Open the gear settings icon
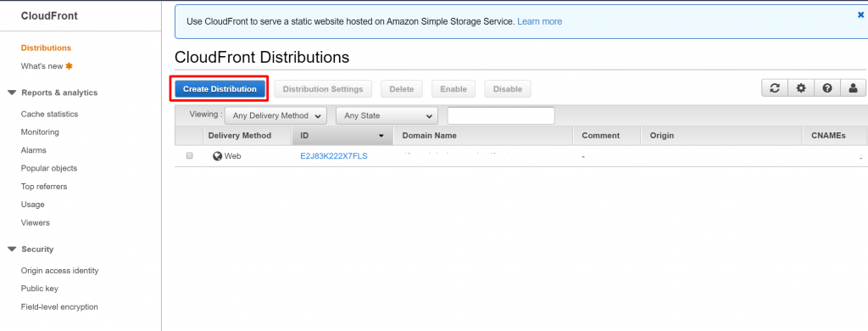 pos(801,88)
